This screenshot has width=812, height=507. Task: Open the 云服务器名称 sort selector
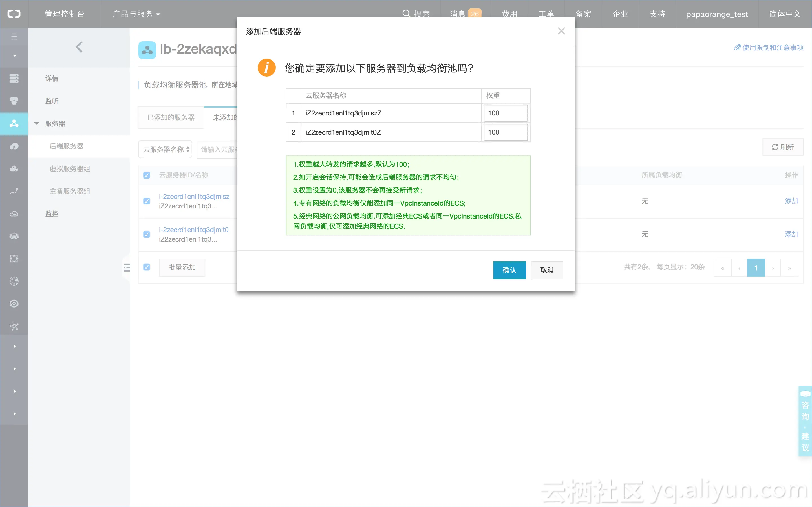[165, 149]
